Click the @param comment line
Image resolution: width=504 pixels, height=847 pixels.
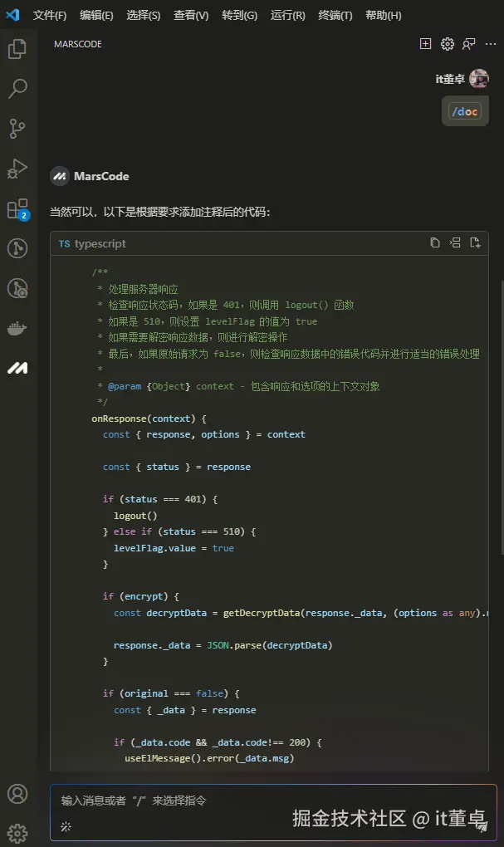[238, 386]
